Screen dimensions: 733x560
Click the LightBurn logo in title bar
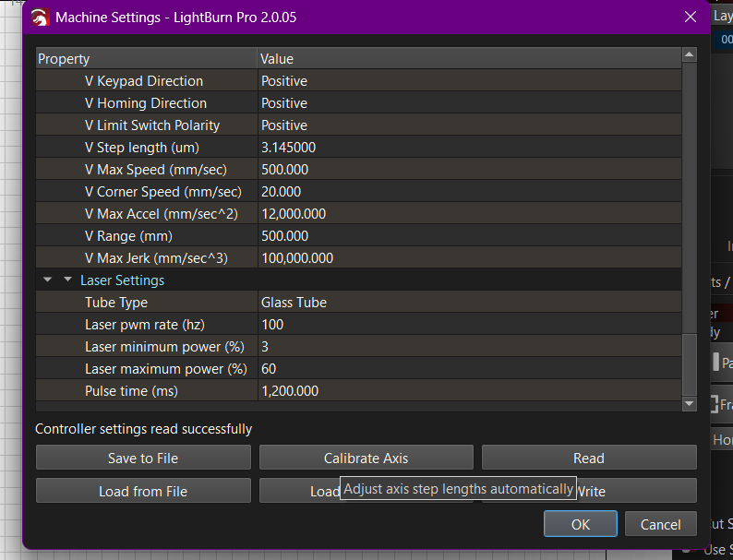pyautogui.click(x=41, y=17)
